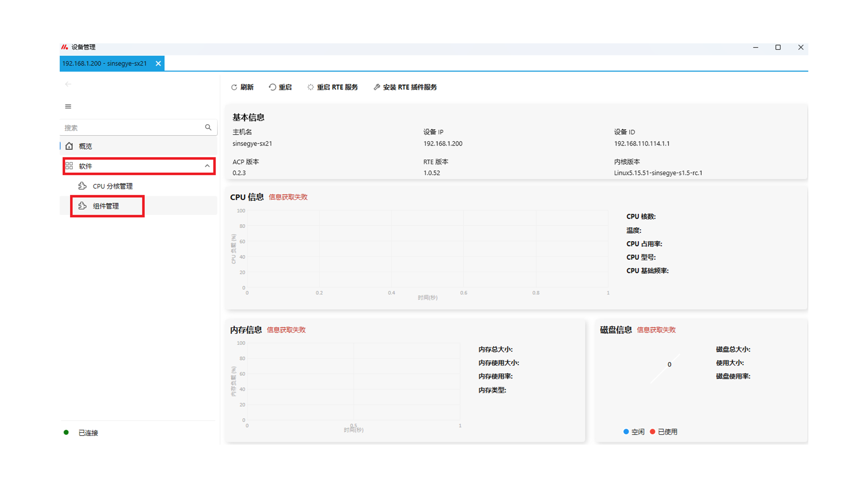The width and height of the screenshot is (868, 488).
Task: Click the refresh (刷新) icon
Action: [234, 87]
